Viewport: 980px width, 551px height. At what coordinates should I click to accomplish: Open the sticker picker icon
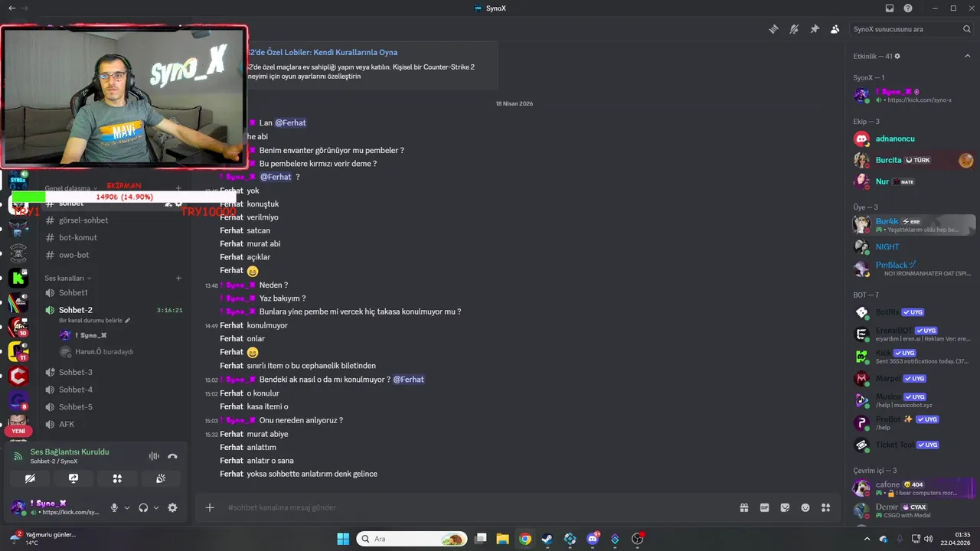coord(785,507)
